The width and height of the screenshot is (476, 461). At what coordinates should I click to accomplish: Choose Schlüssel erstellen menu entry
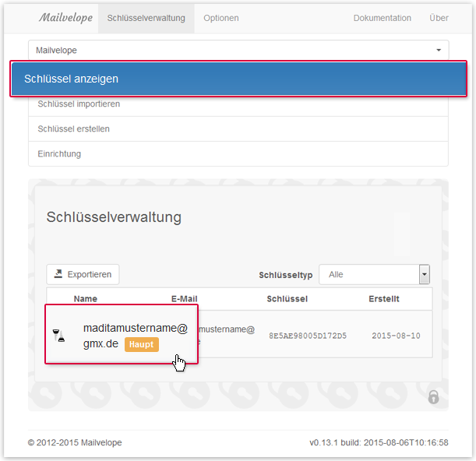(x=238, y=129)
